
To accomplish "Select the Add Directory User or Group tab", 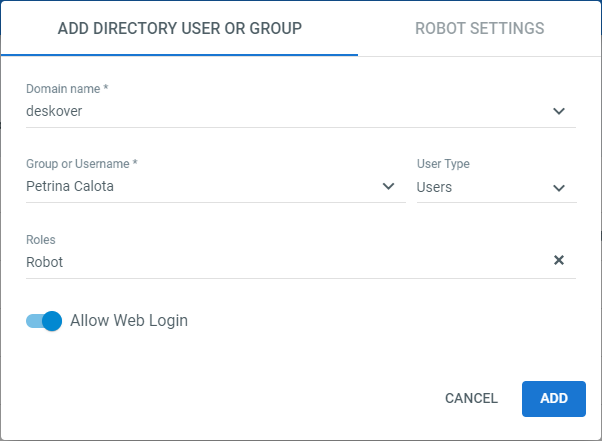I will (180, 28).
